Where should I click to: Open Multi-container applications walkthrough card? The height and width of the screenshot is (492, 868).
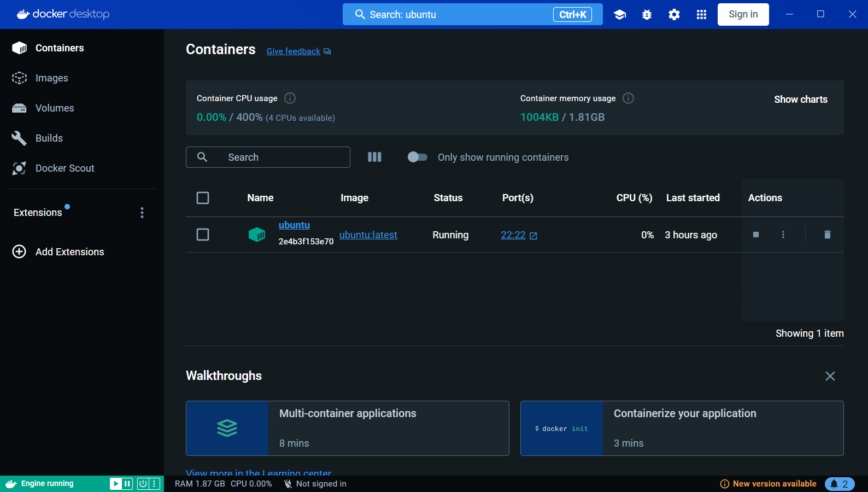click(x=348, y=428)
